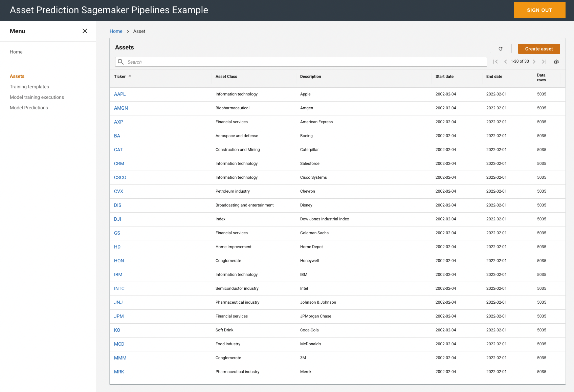
Task: Click the Semiconductor industry cell
Action: pyautogui.click(x=237, y=288)
